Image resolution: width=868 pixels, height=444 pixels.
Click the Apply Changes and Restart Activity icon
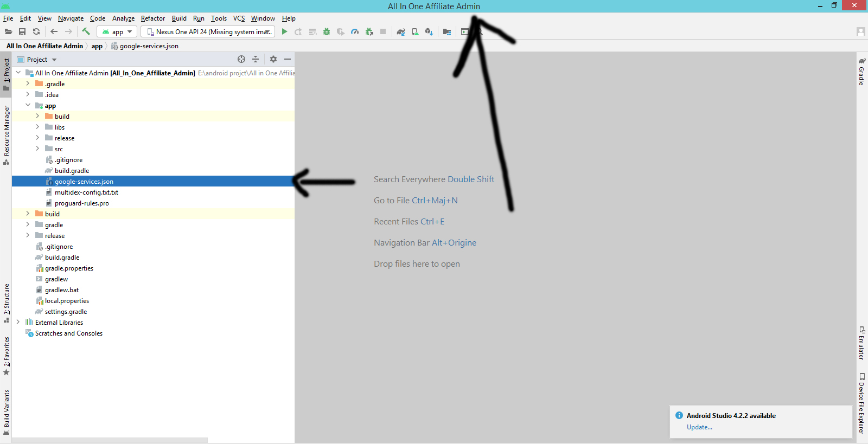click(x=298, y=32)
